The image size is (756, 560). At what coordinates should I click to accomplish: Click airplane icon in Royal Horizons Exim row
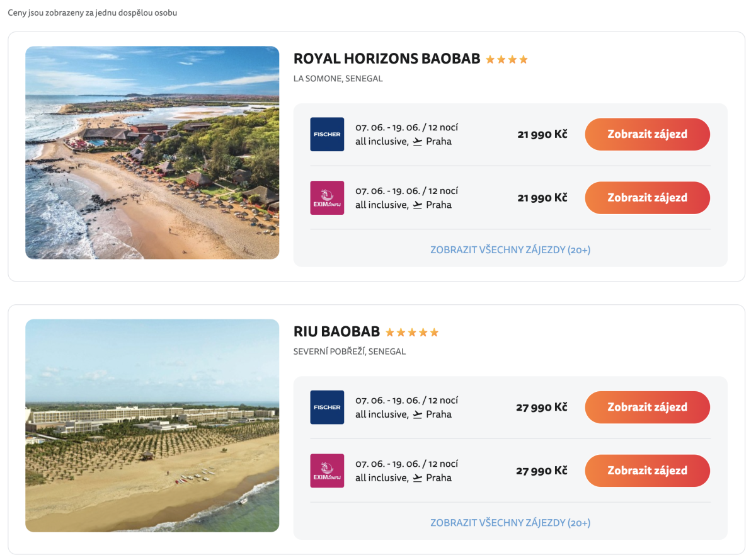click(418, 205)
